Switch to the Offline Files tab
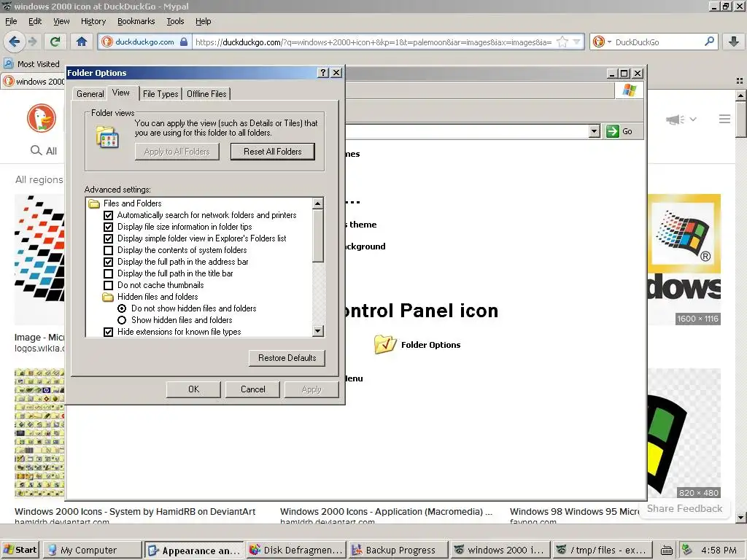Viewport: 747px width, 560px height. (x=206, y=94)
